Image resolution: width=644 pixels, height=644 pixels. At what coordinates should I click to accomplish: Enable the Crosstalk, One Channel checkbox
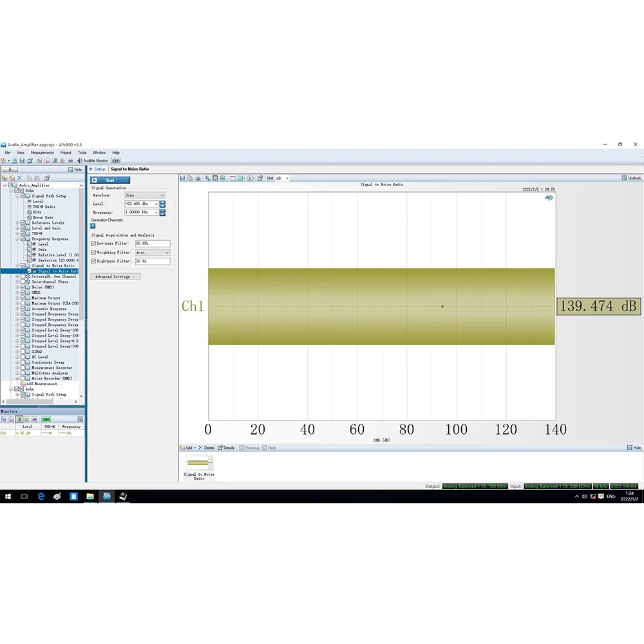coord(23,276)
